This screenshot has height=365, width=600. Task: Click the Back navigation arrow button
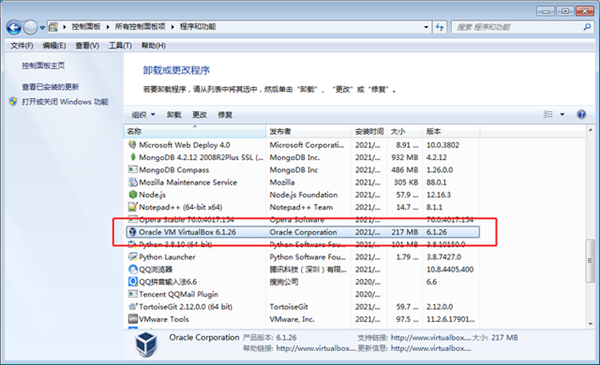point(14,28)
